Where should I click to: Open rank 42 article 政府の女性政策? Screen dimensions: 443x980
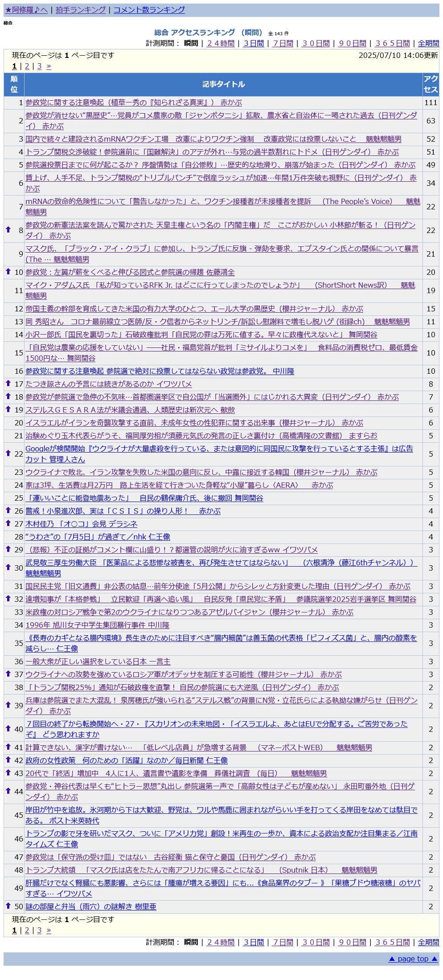pyautogui.click(x=127, y=760)
